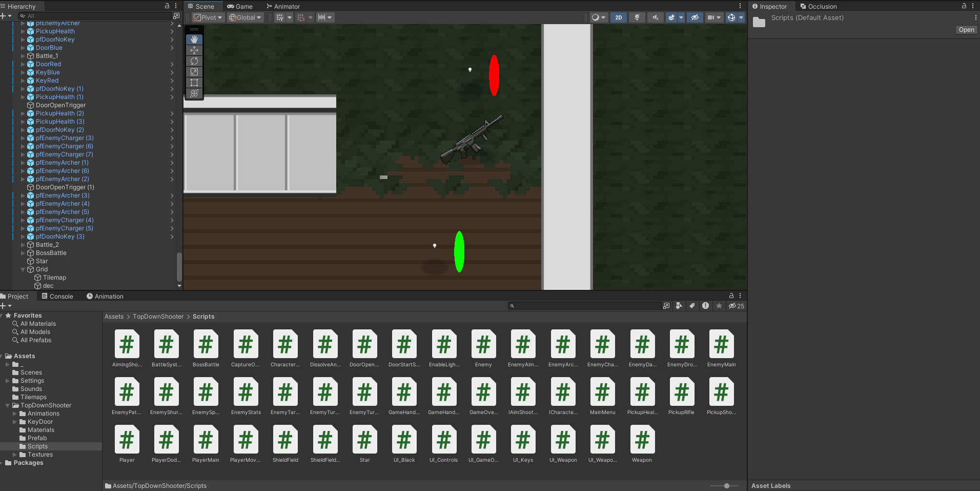Toggle scene lighting button
This screenshot has width=980, height=491.
point(637,17)
